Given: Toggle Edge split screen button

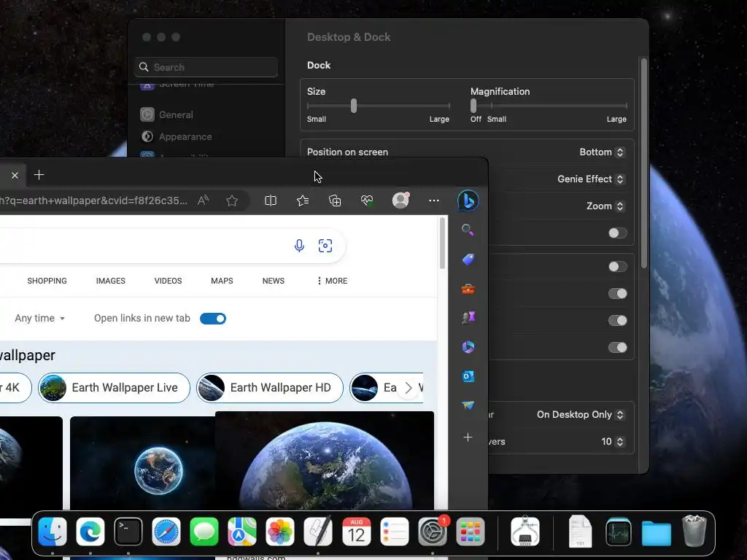Looking at the screenshot, I should point(270,201).
